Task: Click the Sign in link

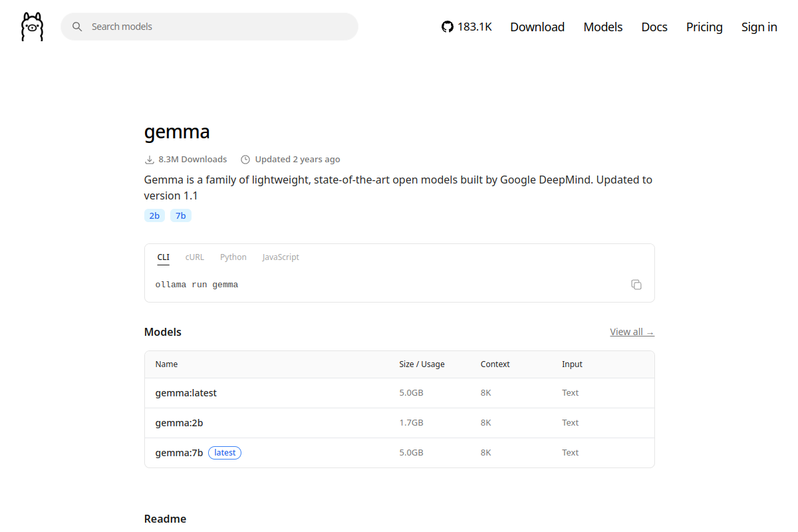Action: coord(759,27)
